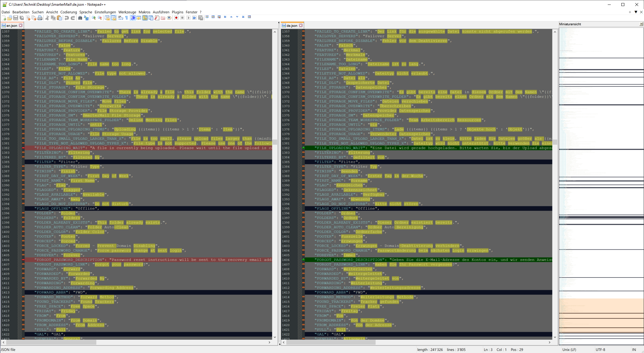Toggle show all characters pilcrow icon
Screen dimensions: 644x353
[x=127, y=18]
